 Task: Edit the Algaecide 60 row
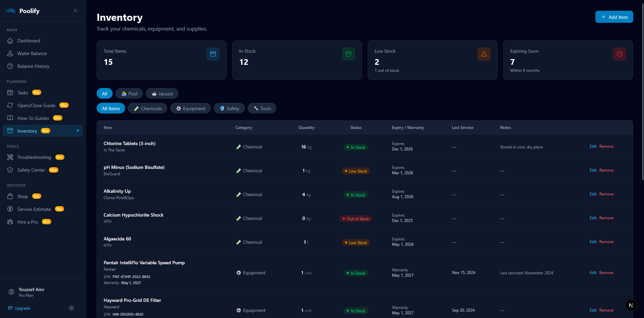click(593, 242)
